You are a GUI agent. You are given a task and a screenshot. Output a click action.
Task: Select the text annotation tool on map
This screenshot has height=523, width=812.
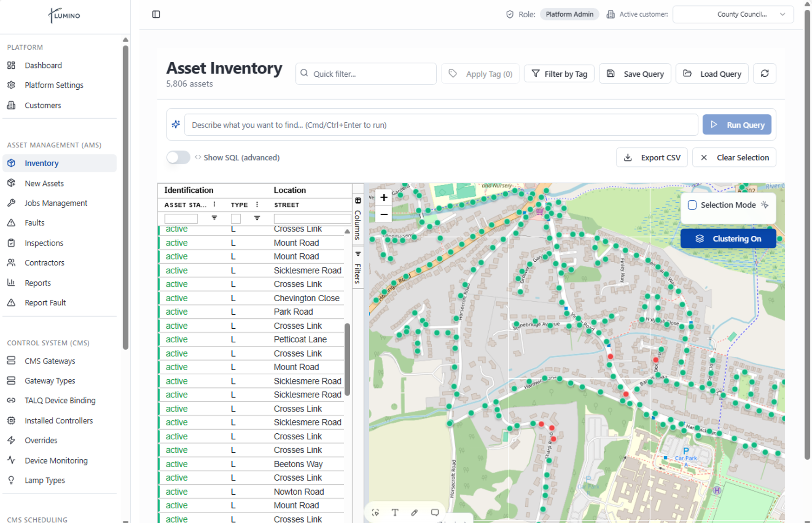(395, 512)
